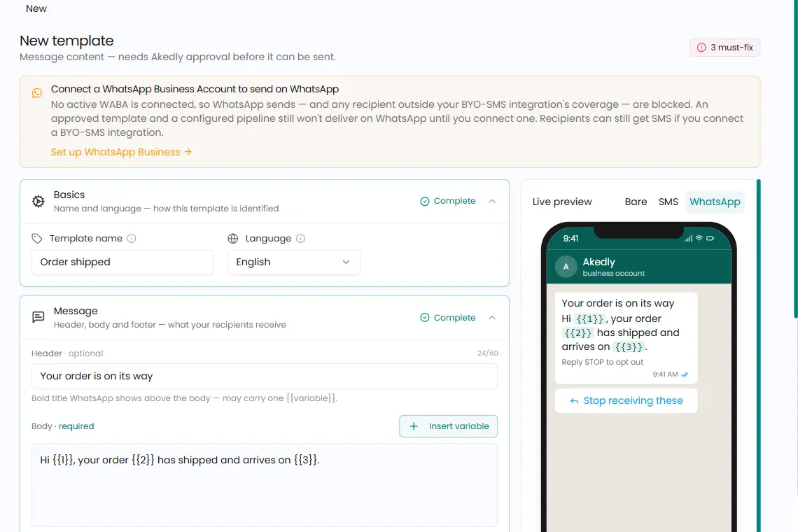Click the page scrollbar at window edge

795,157
